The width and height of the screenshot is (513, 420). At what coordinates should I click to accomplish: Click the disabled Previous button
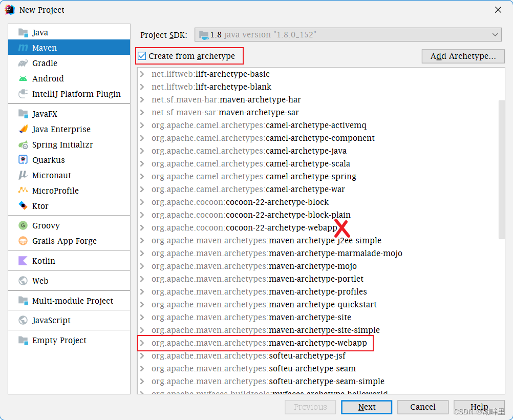click(x=310, y=407)
